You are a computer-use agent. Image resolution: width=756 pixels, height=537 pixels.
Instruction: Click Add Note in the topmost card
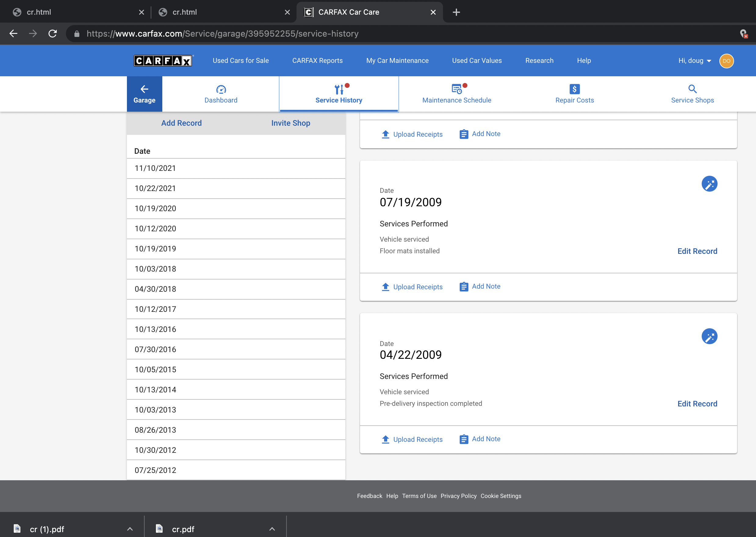point(480,134)
